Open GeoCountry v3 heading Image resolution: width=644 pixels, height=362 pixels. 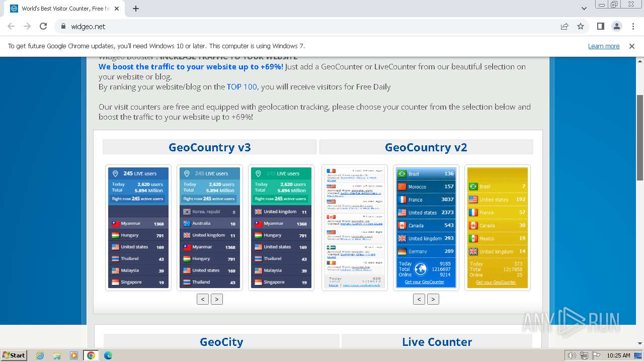[x=209, y=147]
